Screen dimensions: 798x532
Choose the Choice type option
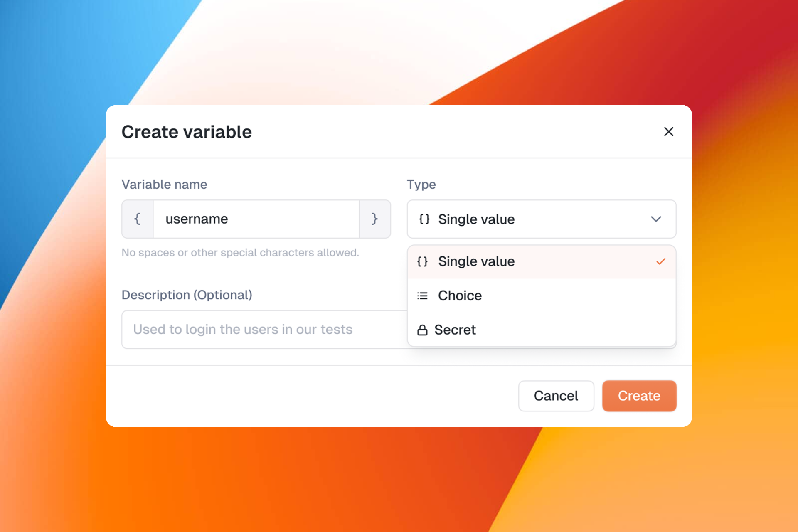pyautogui.click(x=460, y=296)
